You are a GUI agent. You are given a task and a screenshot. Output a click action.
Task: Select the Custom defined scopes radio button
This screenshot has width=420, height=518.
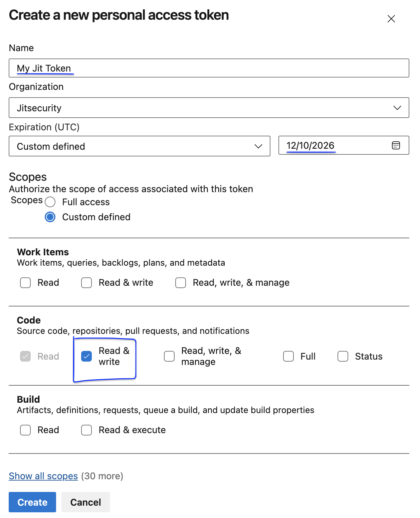pos(50,217)
